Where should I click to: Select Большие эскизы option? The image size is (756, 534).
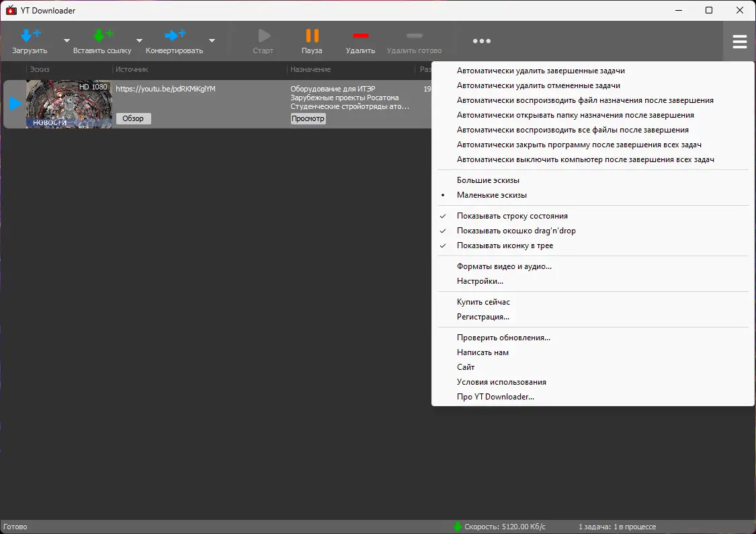coord(593,180)
